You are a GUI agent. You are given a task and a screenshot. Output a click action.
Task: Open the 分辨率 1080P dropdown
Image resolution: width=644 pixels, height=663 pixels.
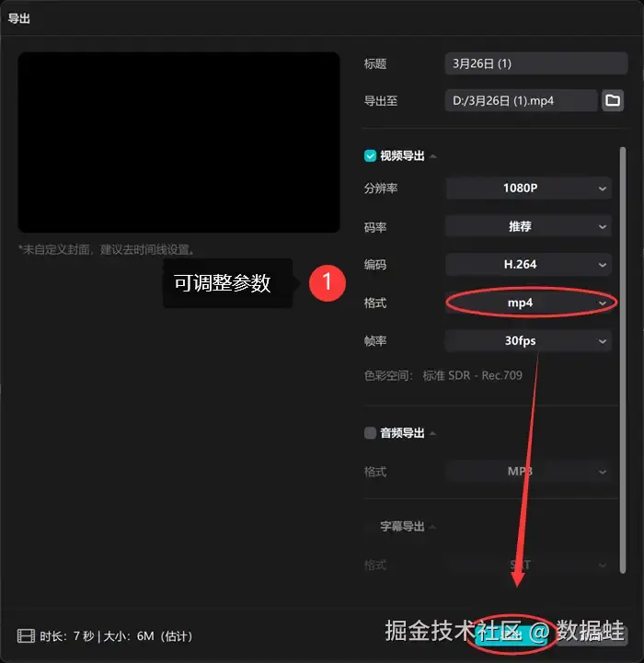coord(528,188)
